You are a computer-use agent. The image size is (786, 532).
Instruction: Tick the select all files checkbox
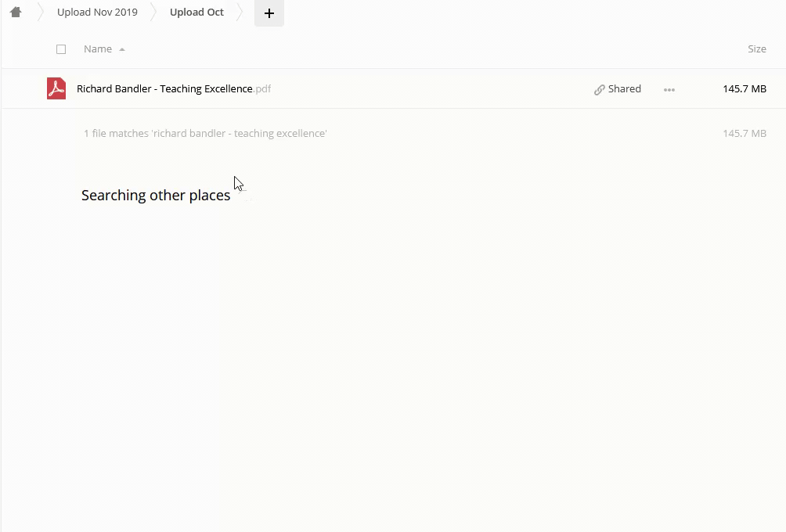(61, 49)
